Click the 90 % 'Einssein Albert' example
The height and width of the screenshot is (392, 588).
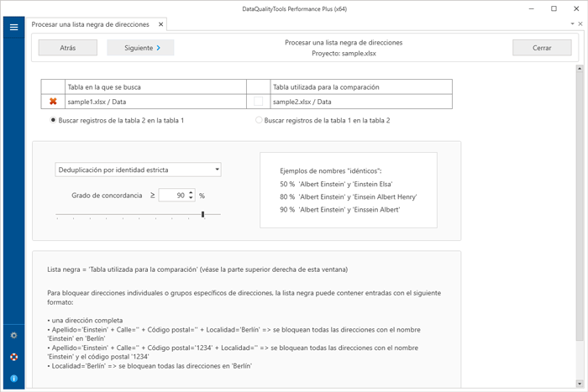coord(340,210)
